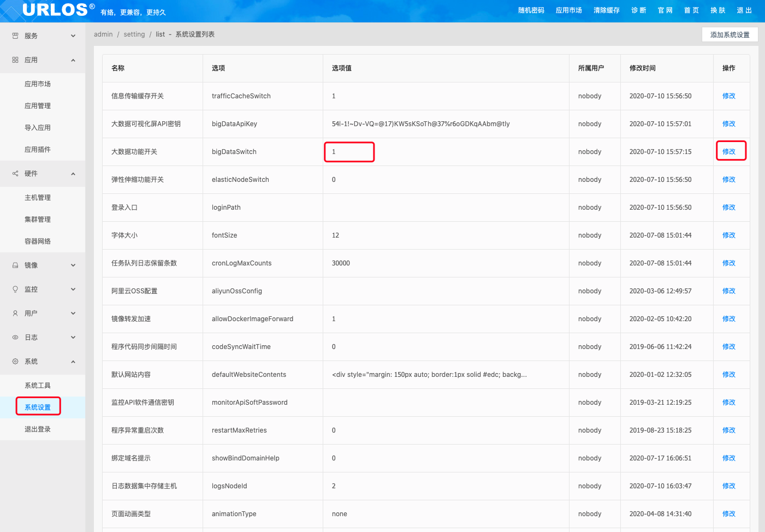Click the 镜像 icon in sidebar
This screenshot has width=765, height=532.
(x=15, y=265)
